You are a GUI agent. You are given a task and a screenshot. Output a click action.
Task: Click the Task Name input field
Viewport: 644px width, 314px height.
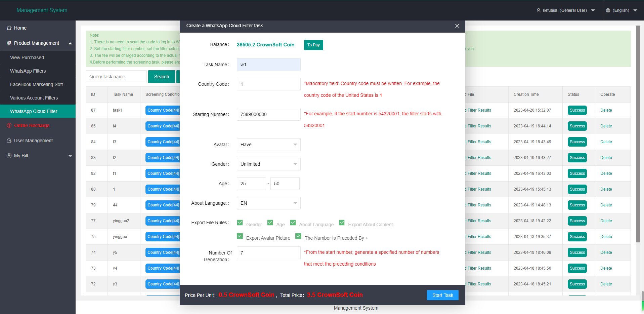click(x=269, y=65)
